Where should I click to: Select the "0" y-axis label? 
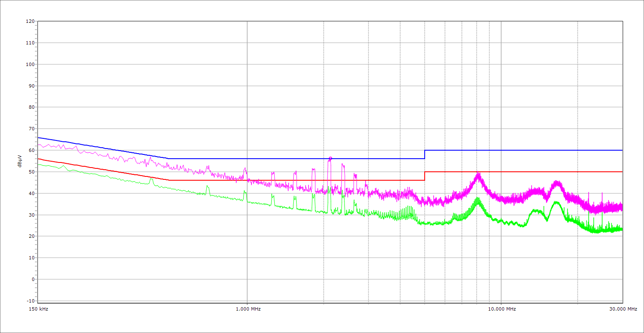[33, 279]
